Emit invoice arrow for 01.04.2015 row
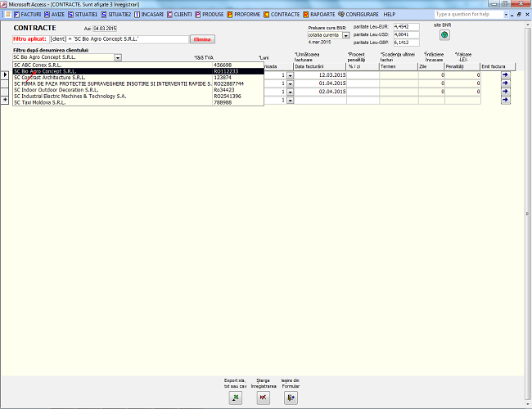The width and height of the screenshot is (532, 409). [x=506, y=83]
